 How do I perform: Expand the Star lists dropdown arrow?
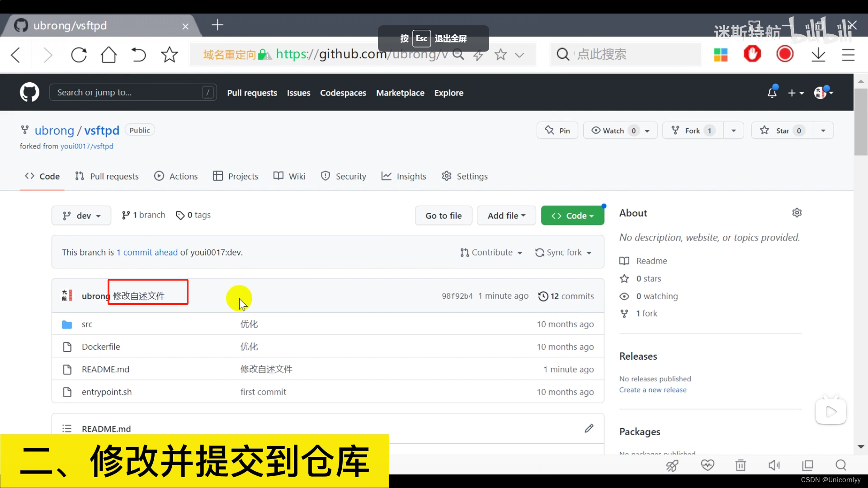[823, 130]
